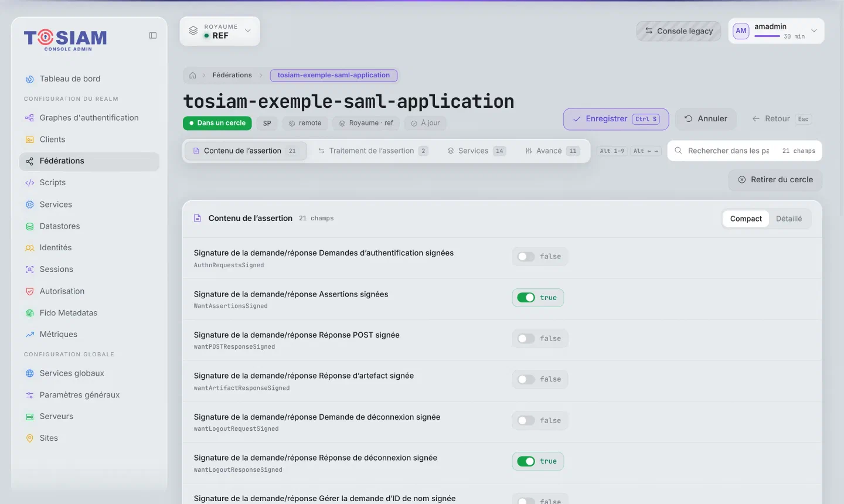Click the Autorisation shield icon

tap(29, 291)
